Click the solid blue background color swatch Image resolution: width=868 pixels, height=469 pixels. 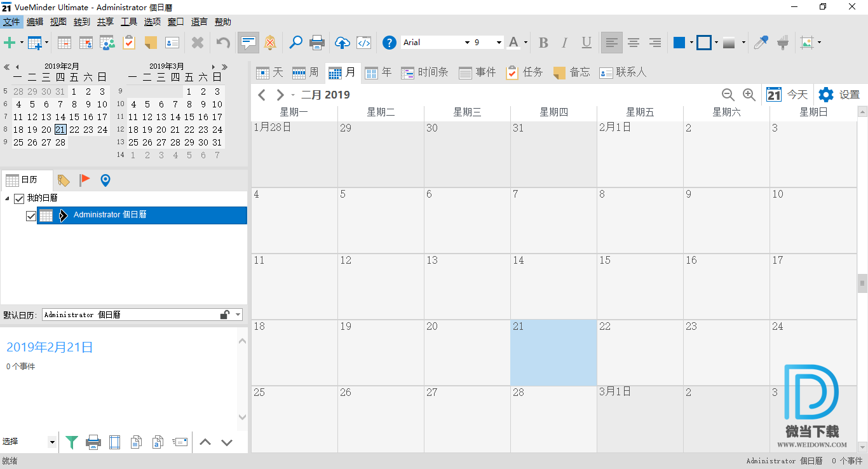point(679,43)
